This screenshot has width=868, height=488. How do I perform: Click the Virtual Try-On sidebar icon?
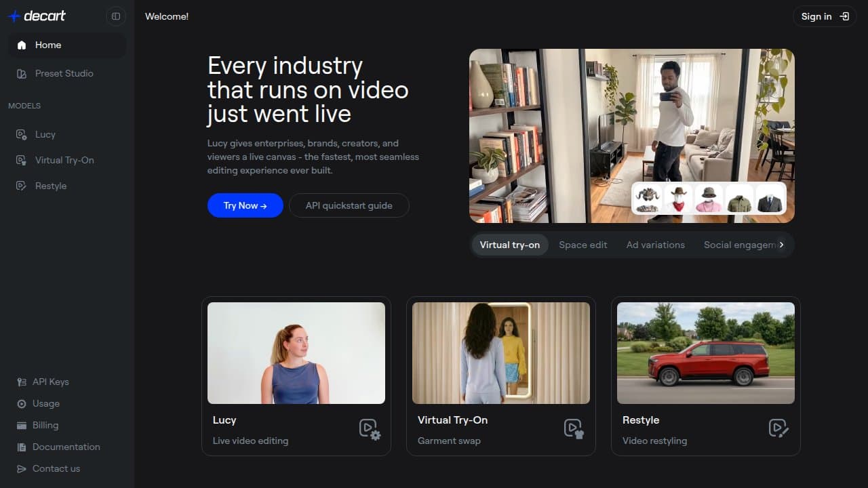click(x=22, y=160)
